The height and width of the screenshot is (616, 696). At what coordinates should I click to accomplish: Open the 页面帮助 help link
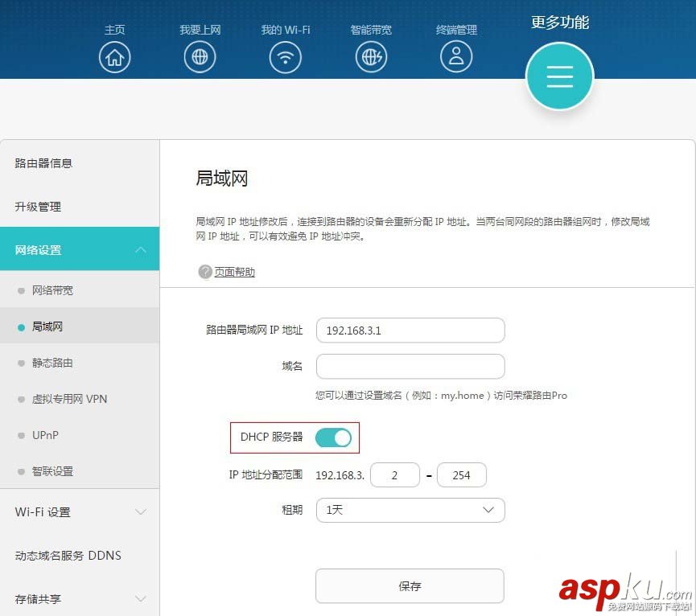tap(233, 272)
